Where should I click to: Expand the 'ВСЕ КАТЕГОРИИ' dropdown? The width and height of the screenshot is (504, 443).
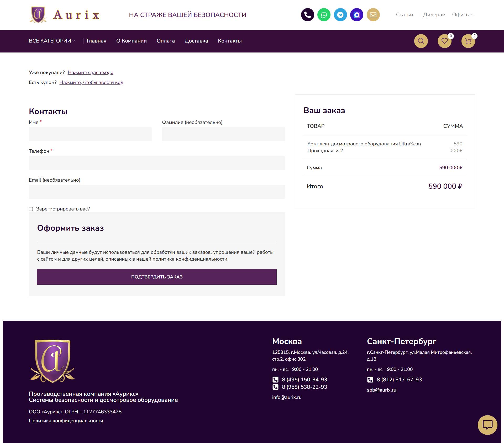[52, 41]
